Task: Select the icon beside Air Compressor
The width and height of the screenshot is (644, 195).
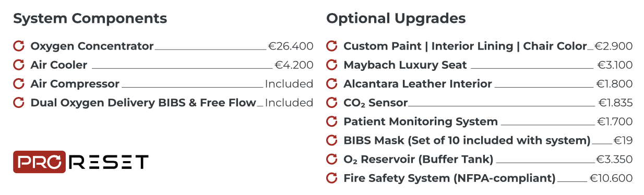Action: 19,84
